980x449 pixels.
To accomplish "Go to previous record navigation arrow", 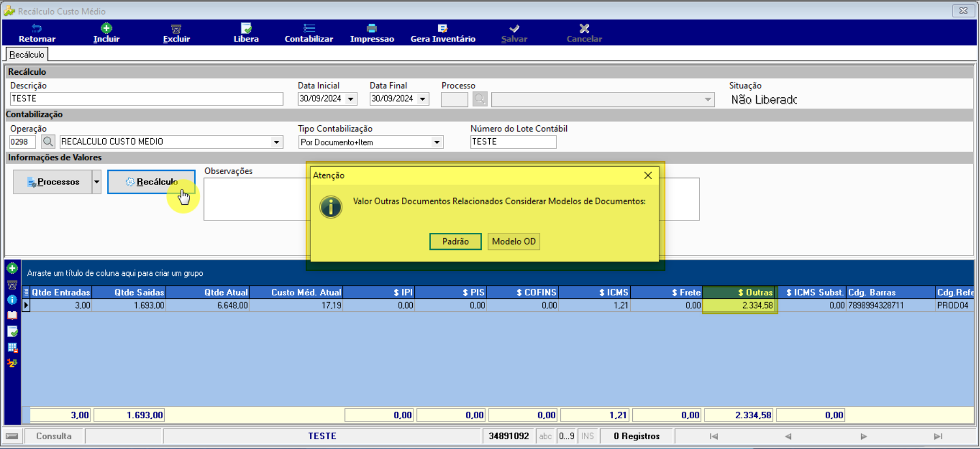I will 788,436.
